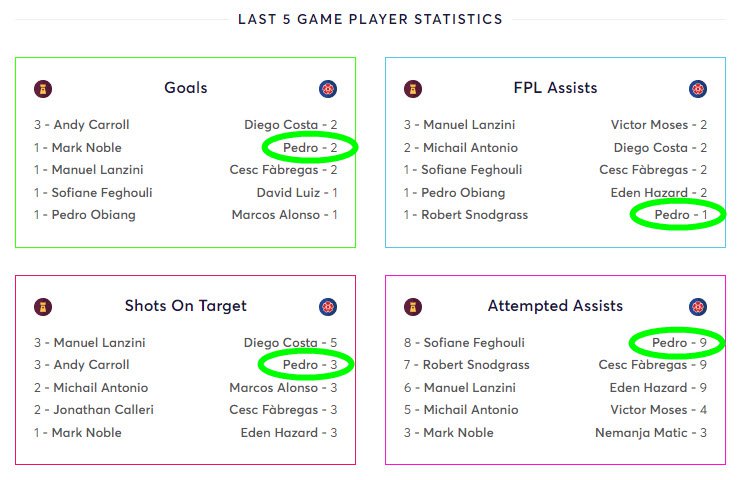Select the FPL Assists heading
Viewport: 741px width, 480px height.
tap(555, 88)
